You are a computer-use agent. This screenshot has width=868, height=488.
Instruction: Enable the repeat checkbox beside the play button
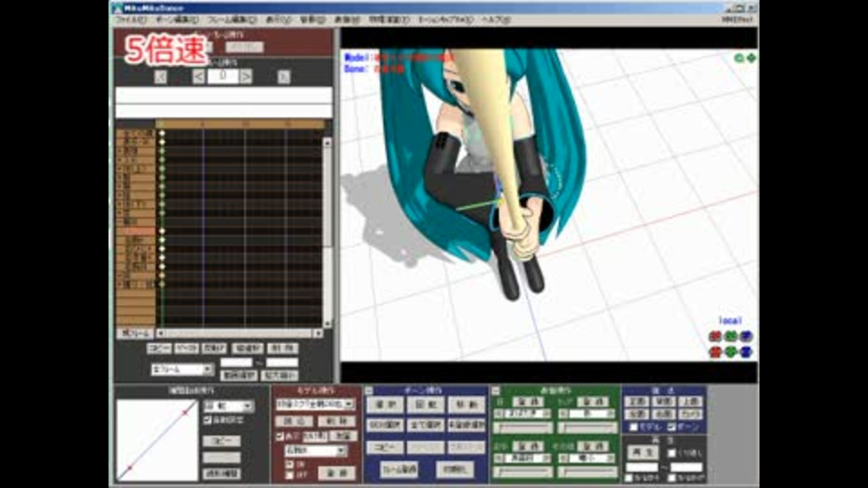pyautogui.click(x=672, y=453)
